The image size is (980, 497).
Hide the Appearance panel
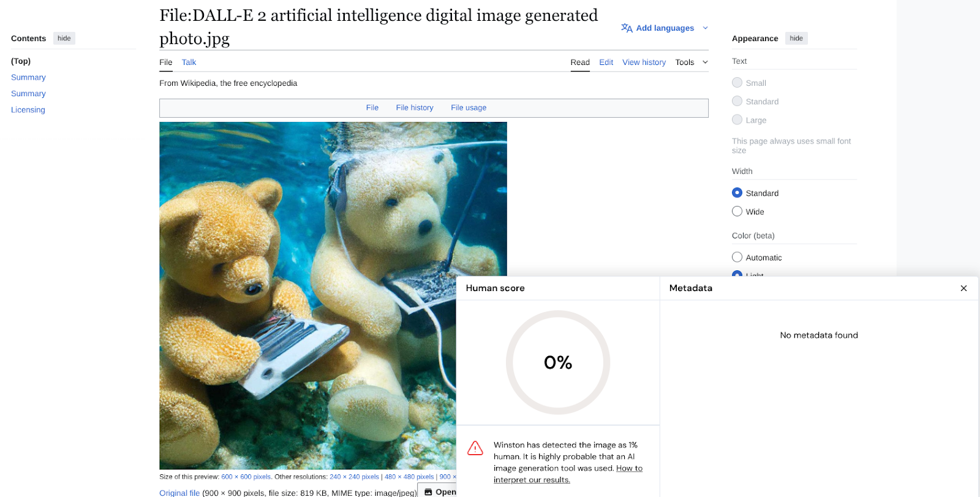(796, 39)
